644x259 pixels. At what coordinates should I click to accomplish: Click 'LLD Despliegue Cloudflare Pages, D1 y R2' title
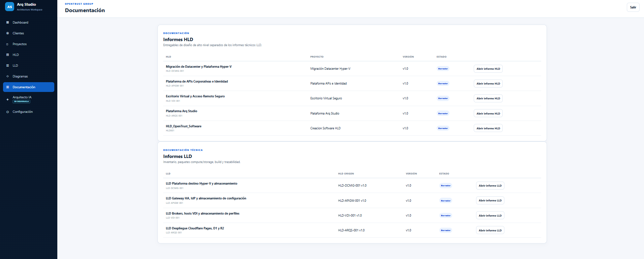(x=195, y=228)
